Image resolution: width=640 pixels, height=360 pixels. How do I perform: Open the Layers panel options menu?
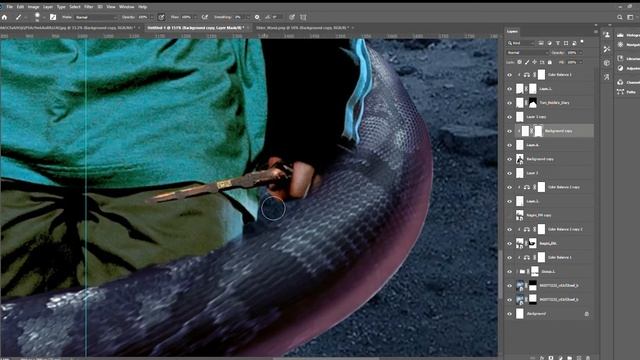click(x=596, y=31)
